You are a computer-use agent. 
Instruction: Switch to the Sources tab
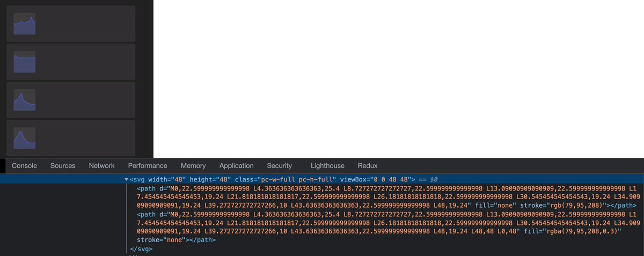tap(63, 166)
